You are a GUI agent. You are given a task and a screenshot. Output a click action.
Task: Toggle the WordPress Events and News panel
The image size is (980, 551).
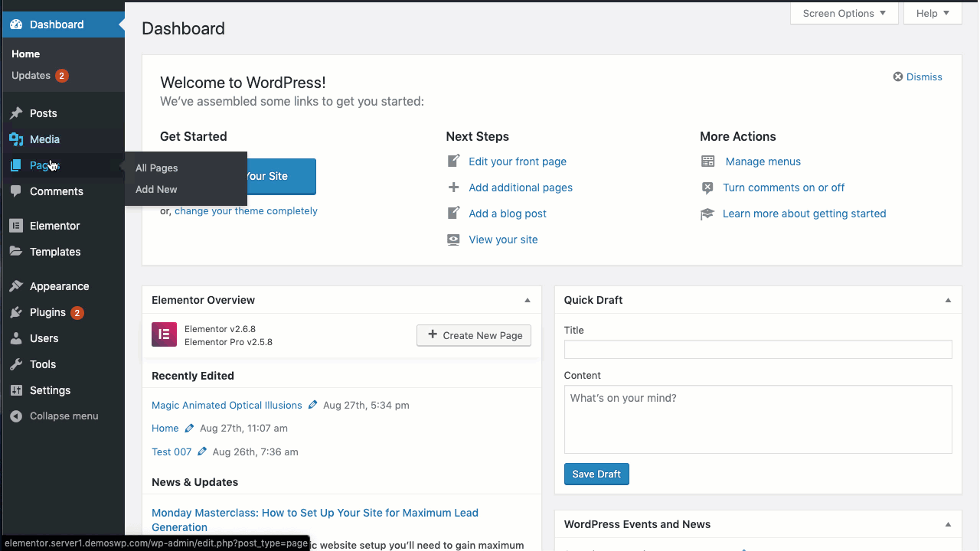(x=948, y=524)
